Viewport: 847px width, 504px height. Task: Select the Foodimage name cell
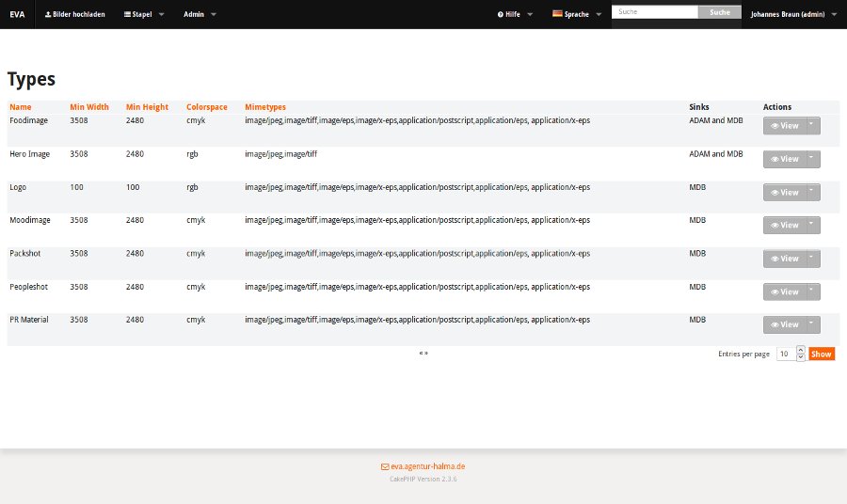tap(28, 120)
